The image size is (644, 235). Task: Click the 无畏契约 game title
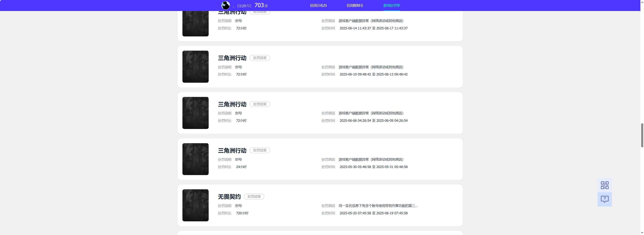pos(229,196)
